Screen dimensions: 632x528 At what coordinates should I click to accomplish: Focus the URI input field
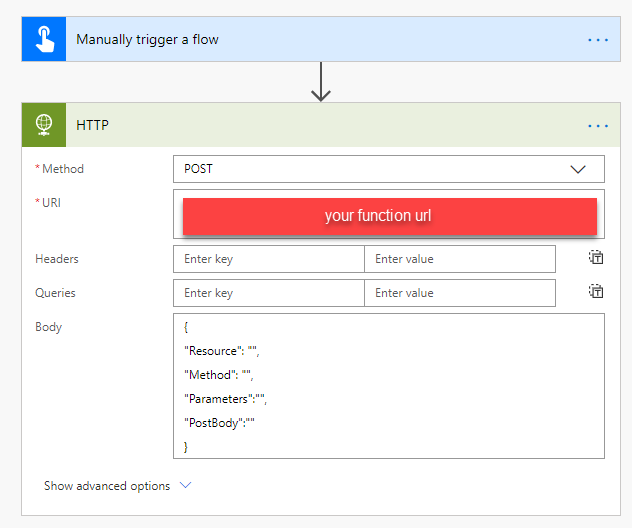(388, 194)
